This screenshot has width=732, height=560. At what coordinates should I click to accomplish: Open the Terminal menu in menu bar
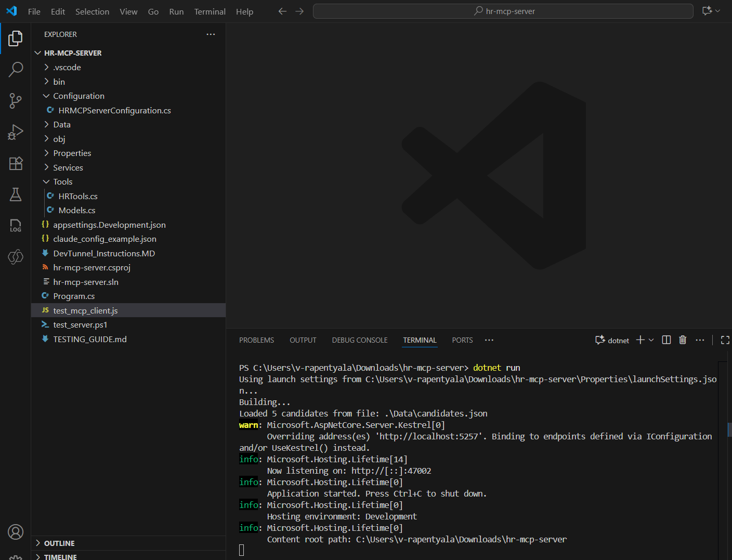(210, 11)
